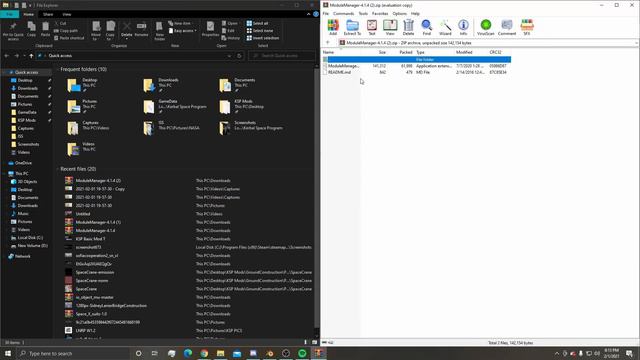Viewport: 640px width, 360px height.
Task: Open Chrome from the taskbar
Action: pos(204,353)
